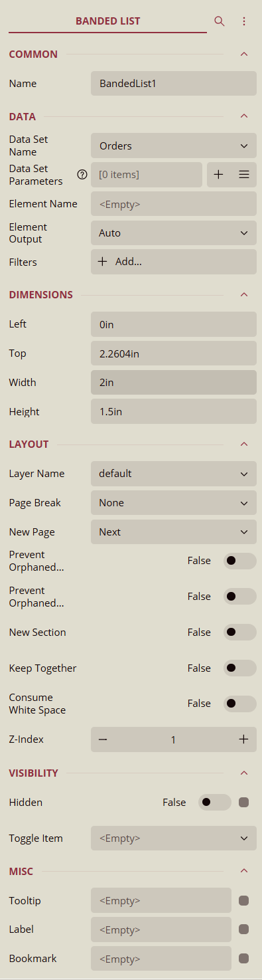Decrease Z-Index with the minus button
Image resolution: width=262 pixels, height=980 pixels.
(103, 739)
